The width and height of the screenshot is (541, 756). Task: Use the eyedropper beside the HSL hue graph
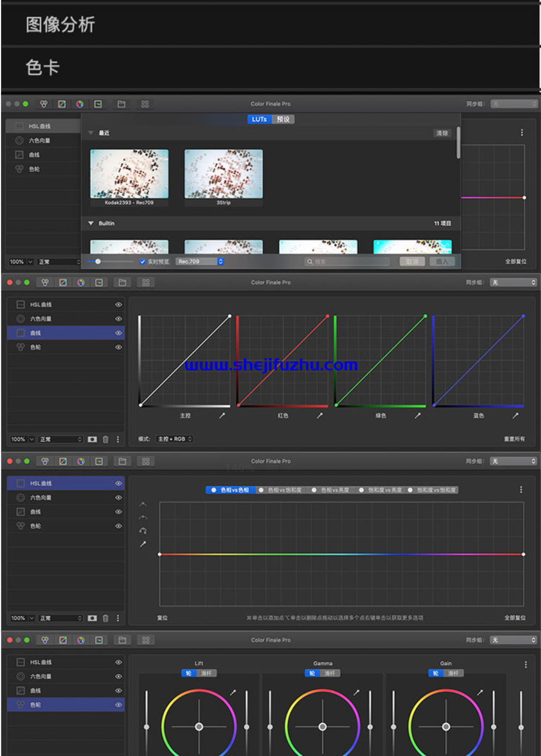[143, 544]
